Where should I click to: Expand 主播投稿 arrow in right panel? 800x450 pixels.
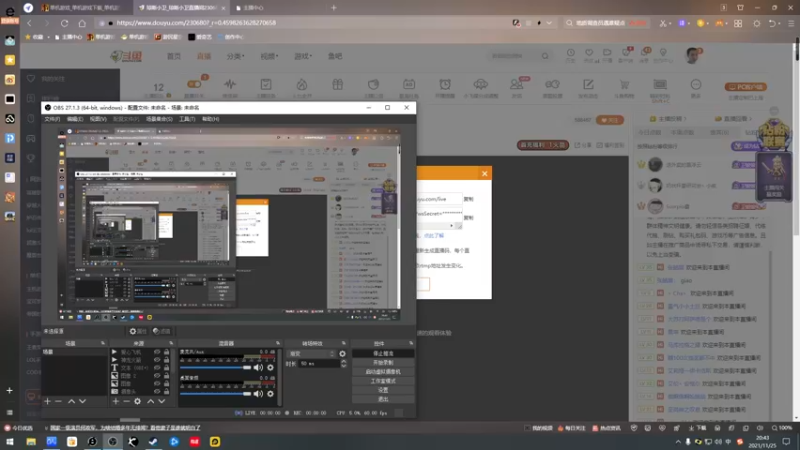click(685, 119)
